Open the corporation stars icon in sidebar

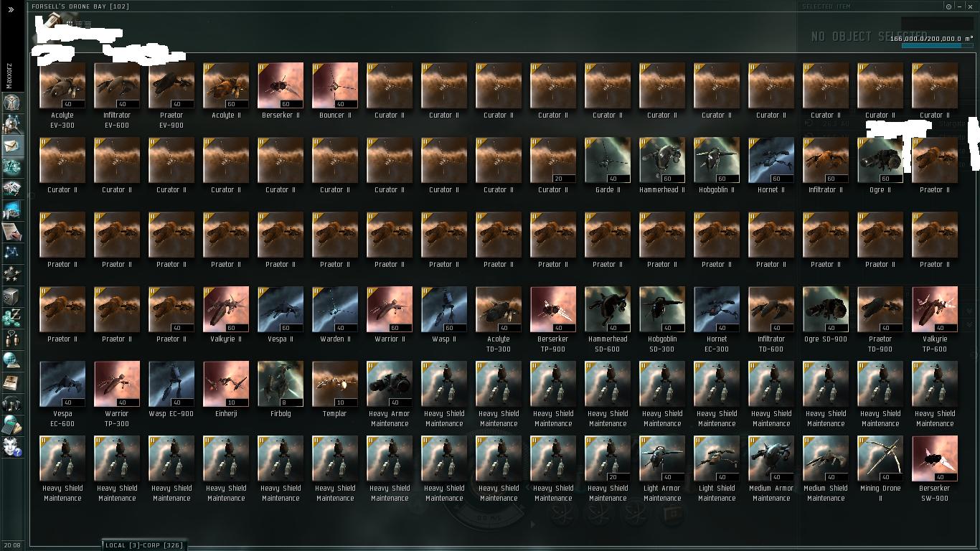pos(11,274)
